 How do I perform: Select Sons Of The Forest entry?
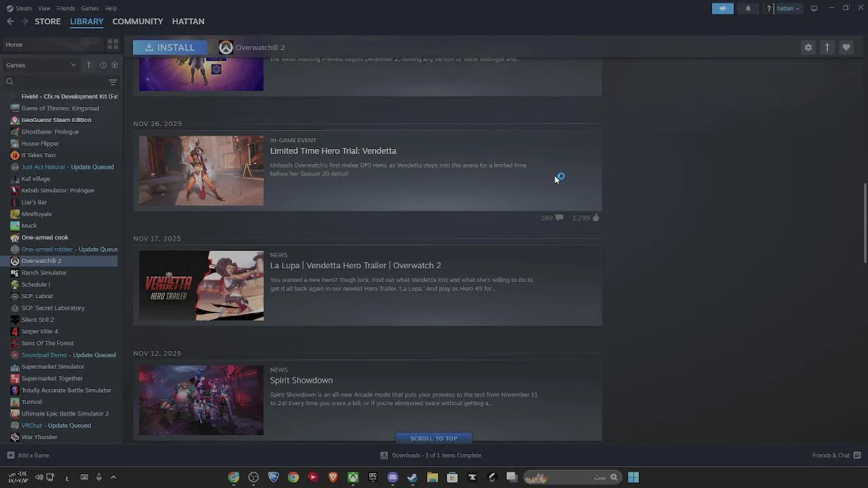[x=47, y=343]
